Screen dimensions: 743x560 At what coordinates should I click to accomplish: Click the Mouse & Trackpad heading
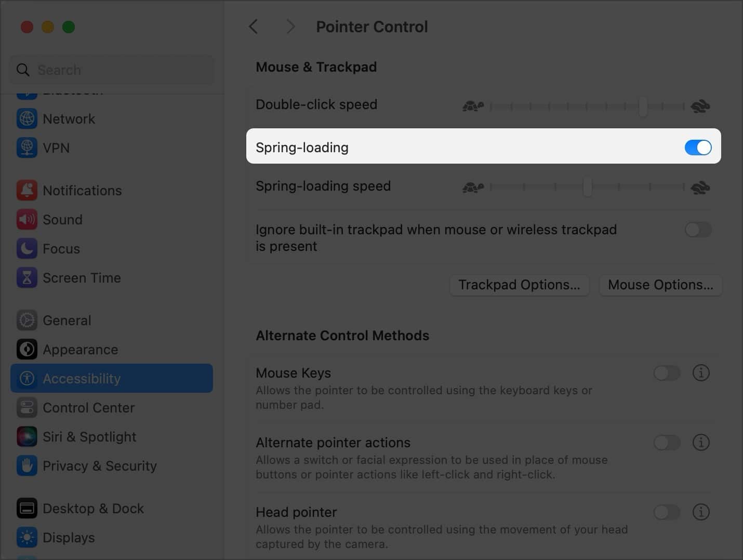[316, 67]
